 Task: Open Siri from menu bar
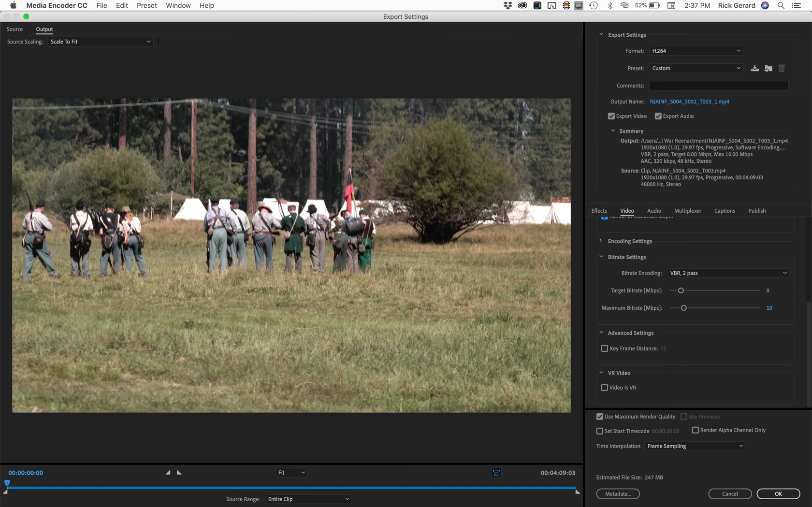coord(765,5)
